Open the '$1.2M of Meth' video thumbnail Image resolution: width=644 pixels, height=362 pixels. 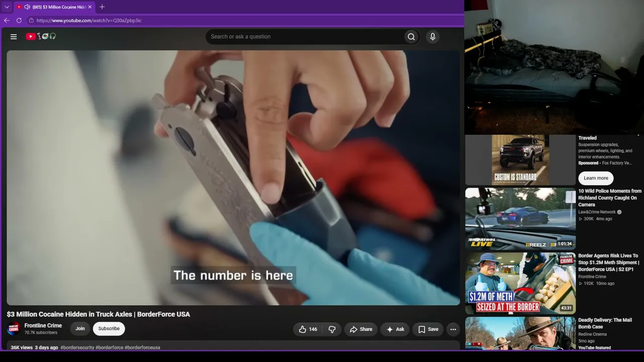520,284
